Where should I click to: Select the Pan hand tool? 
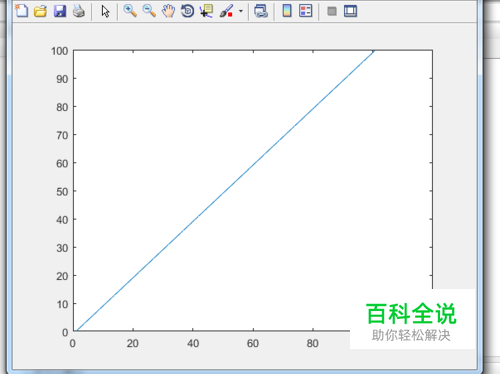click(168, 11)
